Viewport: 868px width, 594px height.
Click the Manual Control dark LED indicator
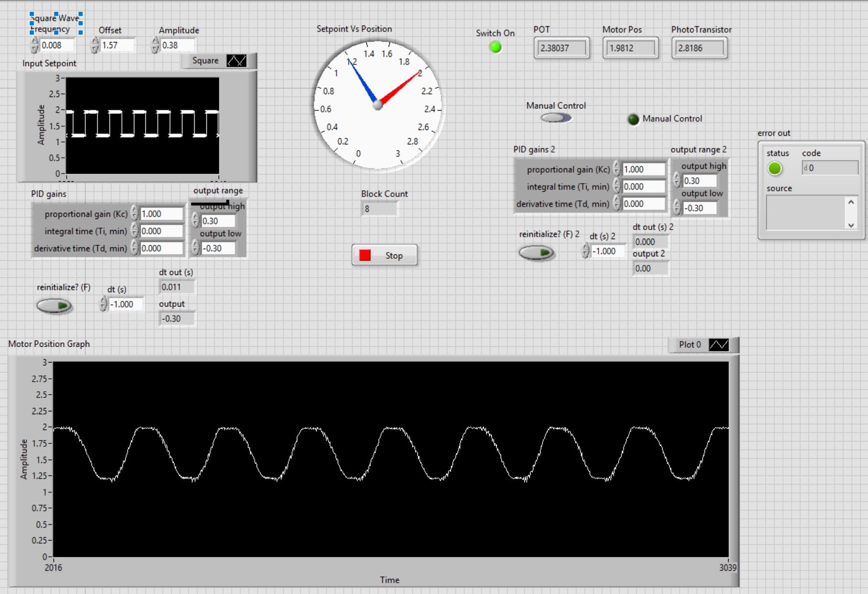[633, 119]
